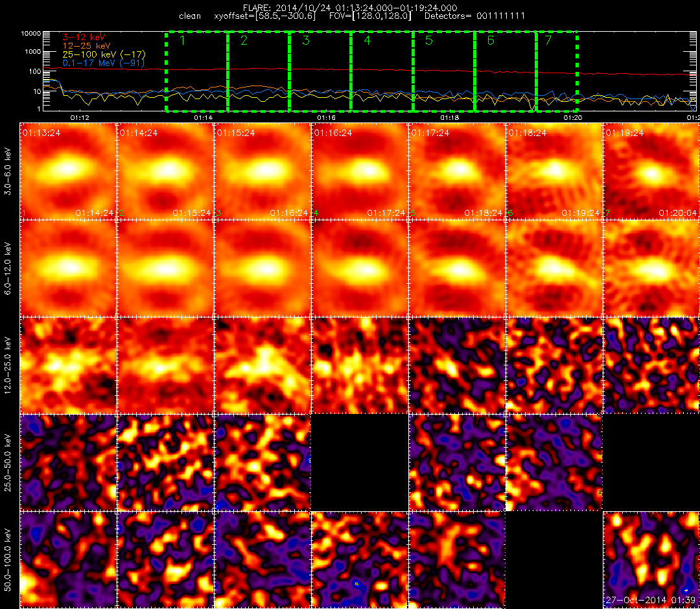Click the 3.0-6.0 keV image starting 01:15:24
This screenshot has width=700, height=609.
click(262, 171)
